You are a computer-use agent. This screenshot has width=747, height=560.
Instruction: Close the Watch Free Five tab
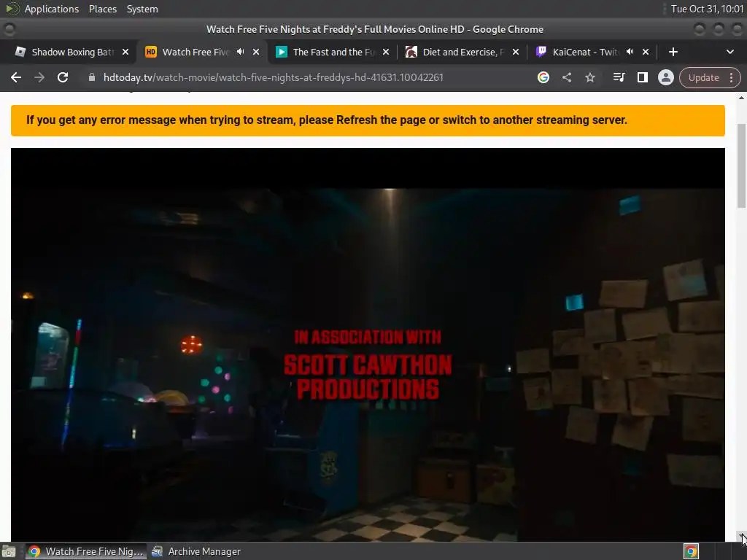(256, 52)
